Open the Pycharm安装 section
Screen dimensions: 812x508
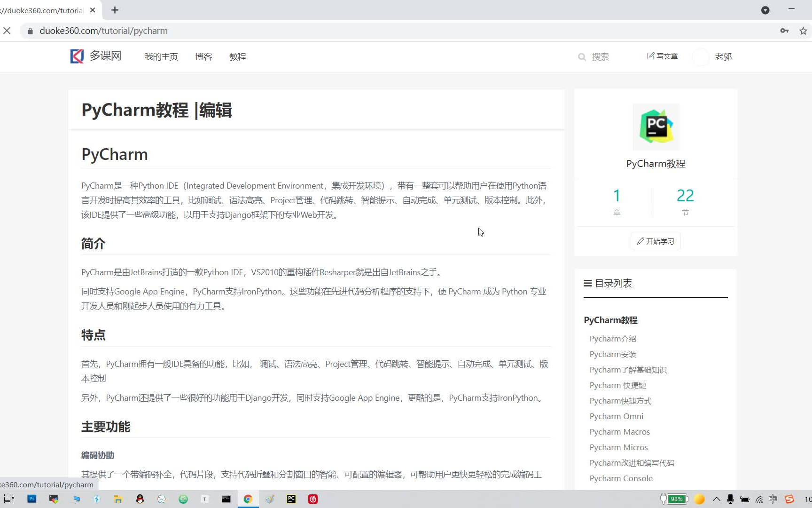click(613, 354)
